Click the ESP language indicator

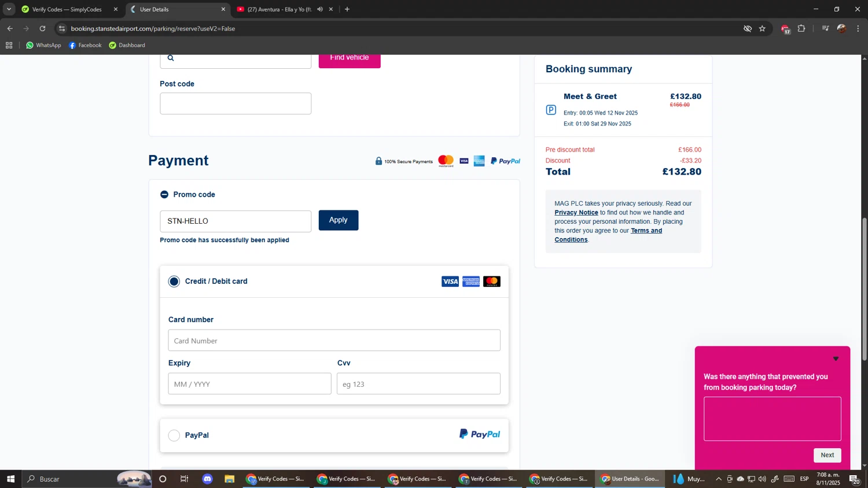click(804, 479)
